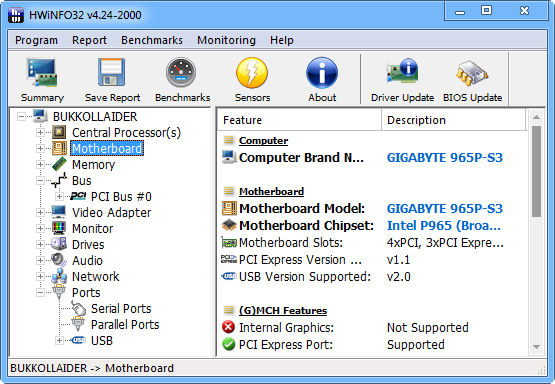The height and width of the screenshot is (384, 555).
Task: Click the HWiNFO32 title bar icon
Action: (x=16, y=15)
